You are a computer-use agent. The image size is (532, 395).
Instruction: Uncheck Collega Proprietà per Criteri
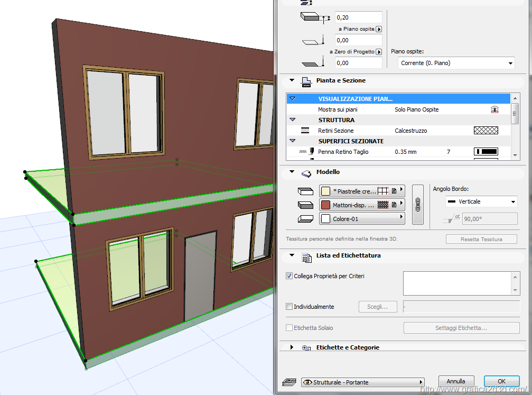point(289,276)
